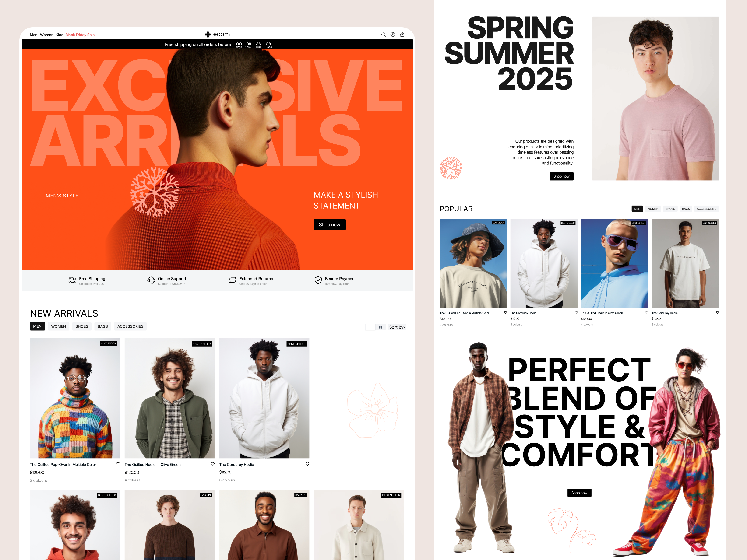
Task: Toggle heart on New Arrivals Corduroy Hodie
Action: pos(307,464)
